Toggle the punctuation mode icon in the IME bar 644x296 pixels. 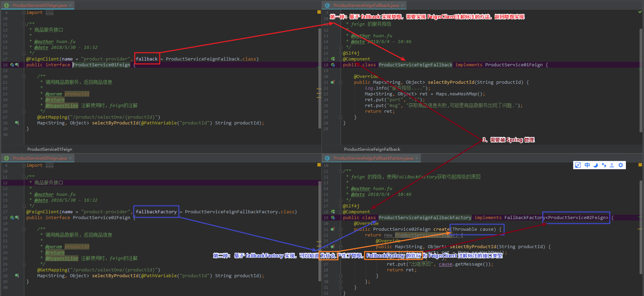coord(604,165)
